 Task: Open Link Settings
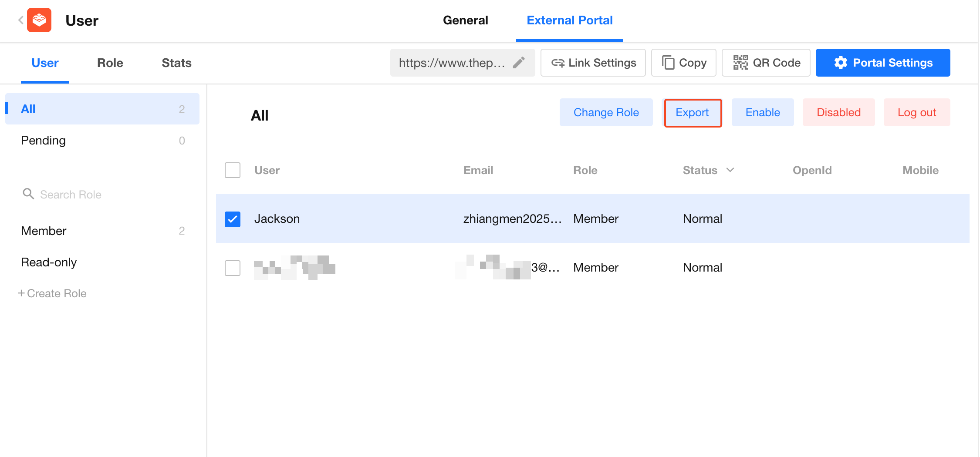click(593, 63)
